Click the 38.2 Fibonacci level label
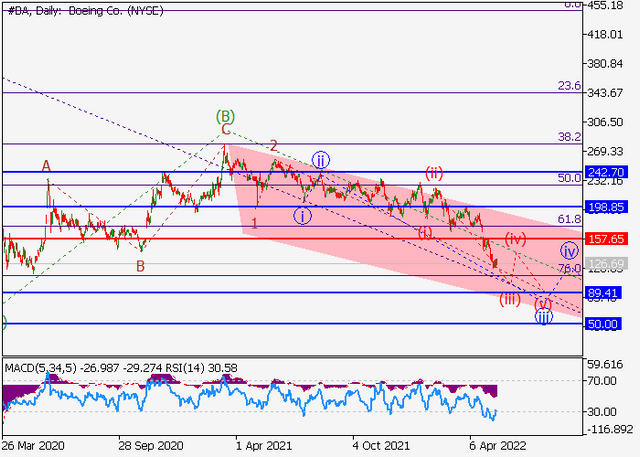Image resolution: width=640 pixels, height=457 pixels. 569,137
